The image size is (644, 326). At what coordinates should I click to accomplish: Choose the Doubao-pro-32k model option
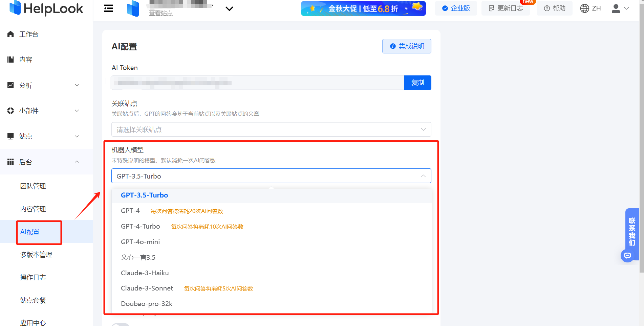(x=272, y=304)
